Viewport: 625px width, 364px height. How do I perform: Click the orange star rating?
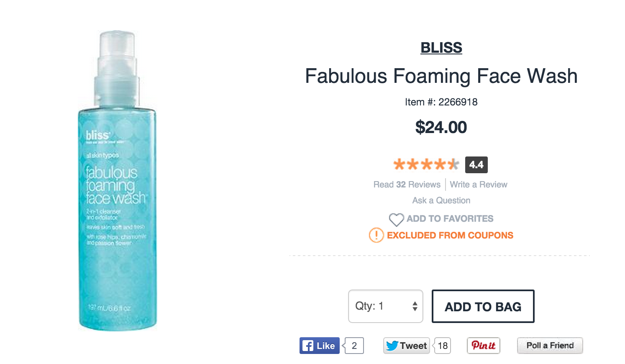426,164
